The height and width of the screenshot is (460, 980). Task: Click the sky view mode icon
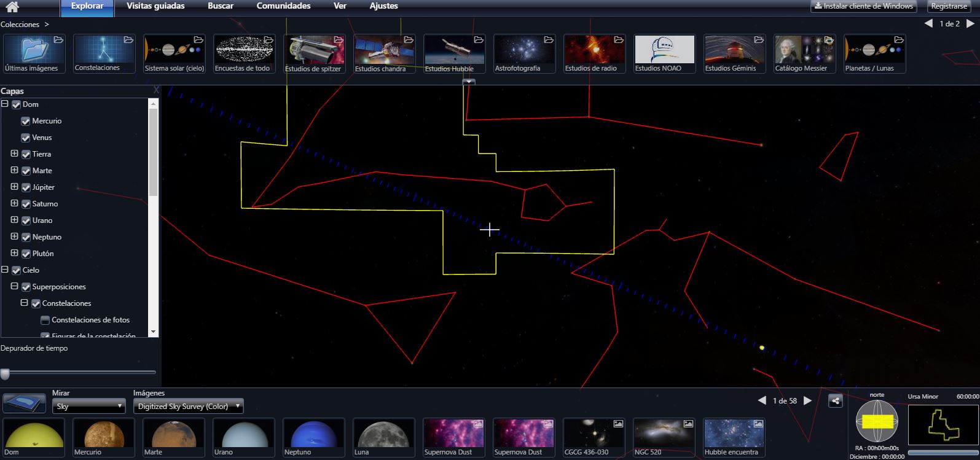25,403
